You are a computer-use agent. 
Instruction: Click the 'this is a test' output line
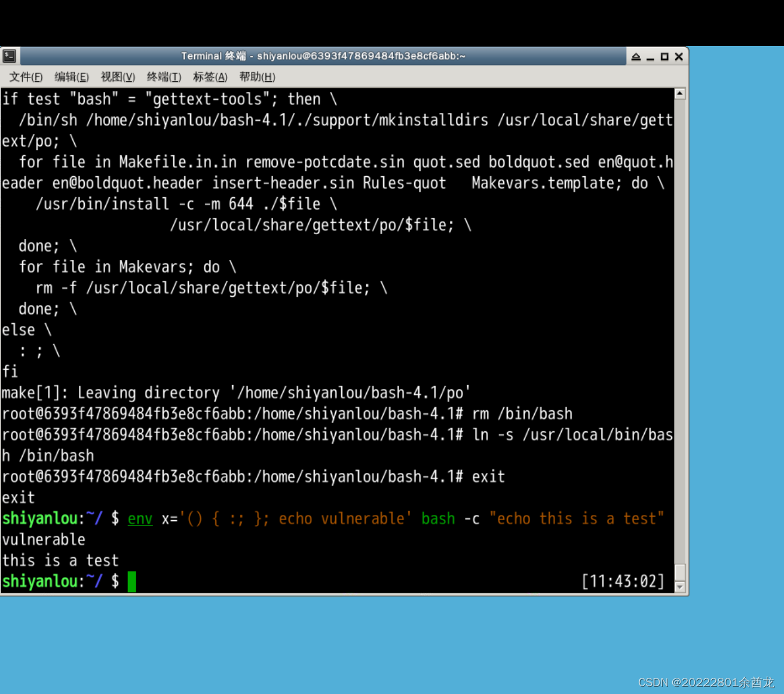pos(60,560)
